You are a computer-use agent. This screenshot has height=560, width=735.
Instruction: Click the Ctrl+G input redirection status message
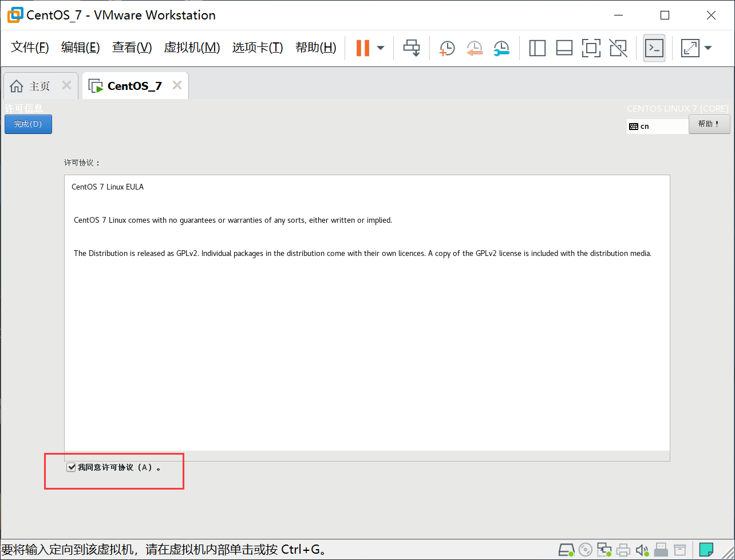(165, 550)
